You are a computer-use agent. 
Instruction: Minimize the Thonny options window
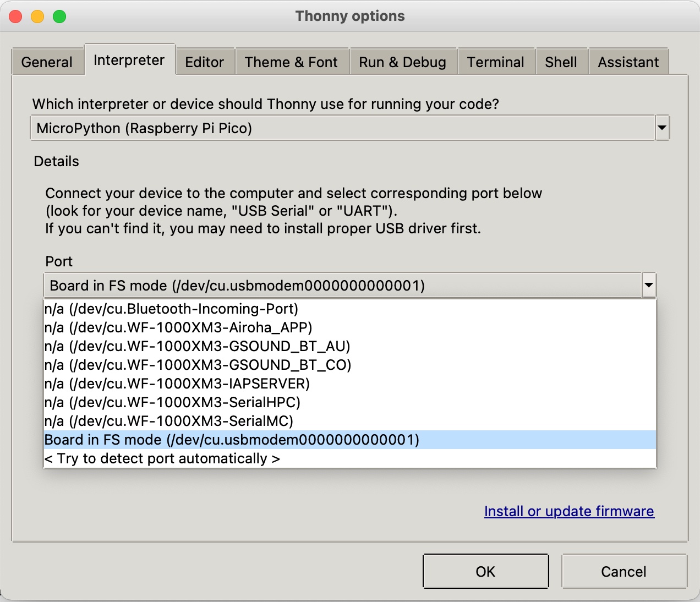pos(37,17)
